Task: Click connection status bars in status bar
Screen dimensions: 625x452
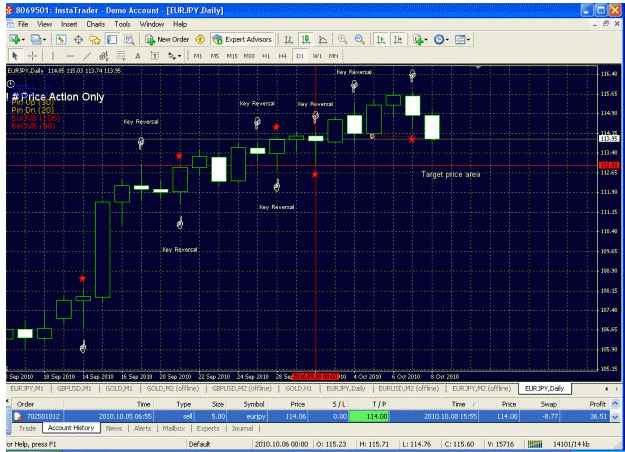Action: click(535, 444)
